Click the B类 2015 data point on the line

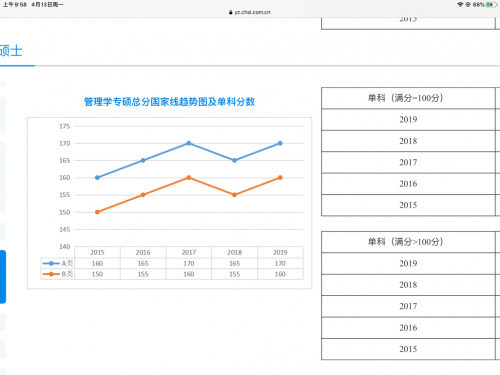[97, 212]
